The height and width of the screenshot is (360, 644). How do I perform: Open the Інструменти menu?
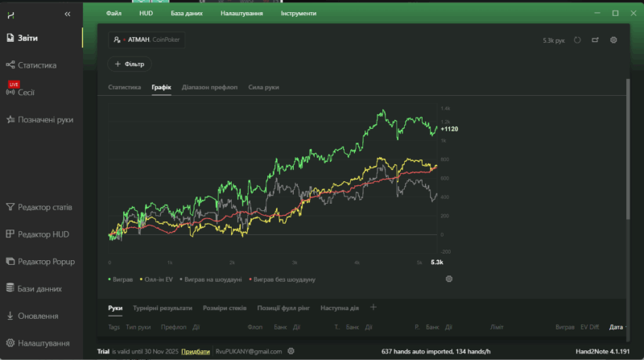[298, 14]
